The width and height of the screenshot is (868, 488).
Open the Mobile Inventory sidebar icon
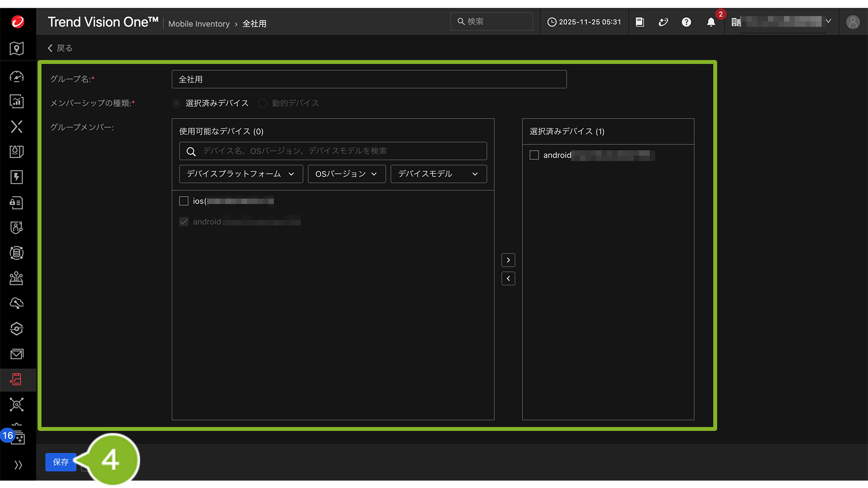17,379
